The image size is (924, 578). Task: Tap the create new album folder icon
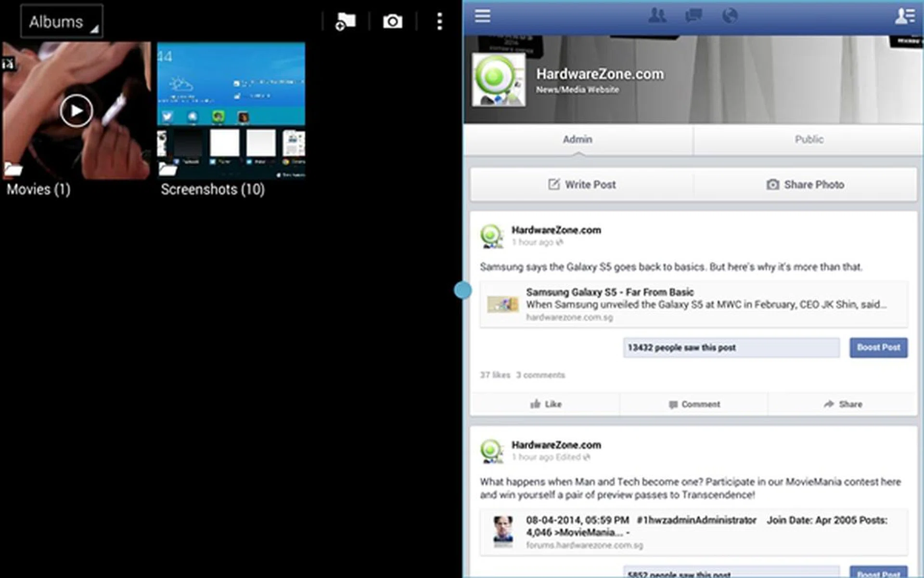(x=345, y=22)
